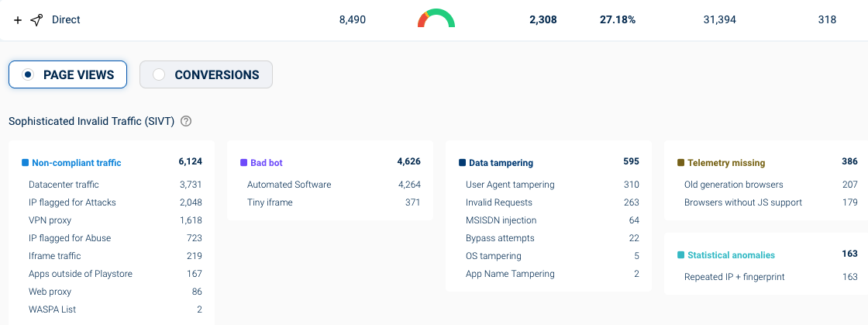Click the Telemetry missing olive swatch
868x325 pixels.
(681, 163)
